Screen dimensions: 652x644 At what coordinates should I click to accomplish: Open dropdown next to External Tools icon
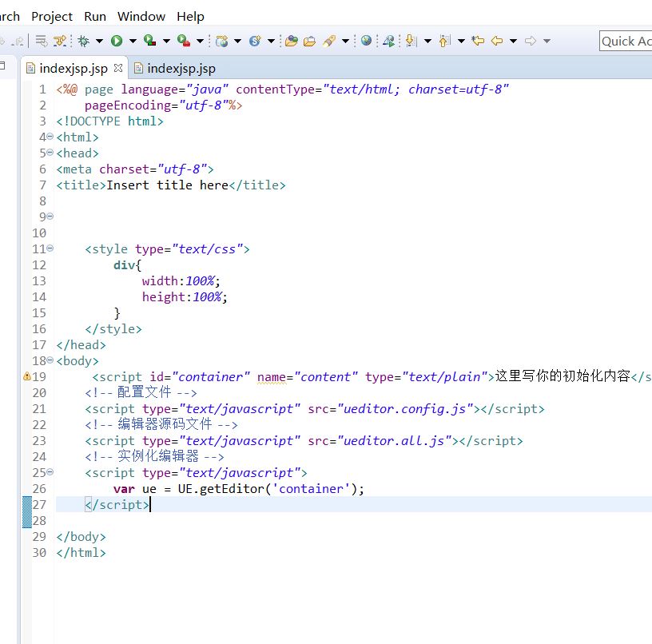pyautogui.click(x=200, y=42)
